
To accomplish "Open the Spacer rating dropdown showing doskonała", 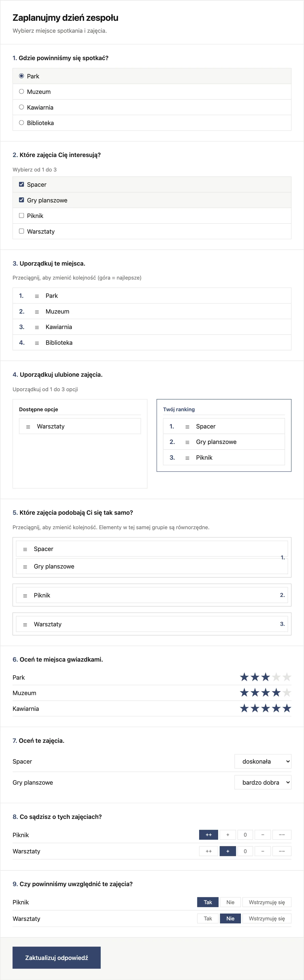I will pyautogui.click(x=263, y=761).
